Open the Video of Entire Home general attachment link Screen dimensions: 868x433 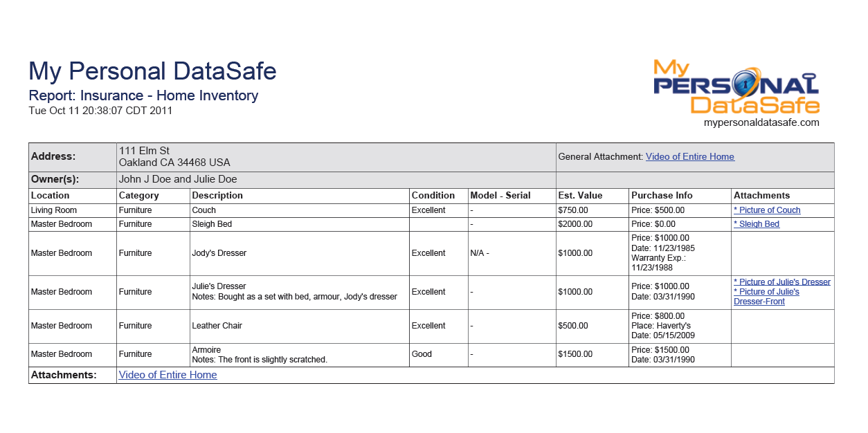689,157
